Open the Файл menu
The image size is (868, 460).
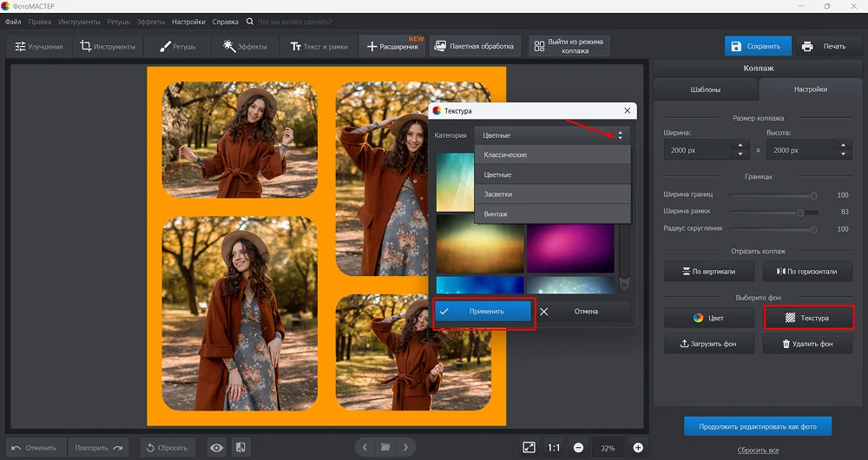pyautogui.click(x=13, y=23)
